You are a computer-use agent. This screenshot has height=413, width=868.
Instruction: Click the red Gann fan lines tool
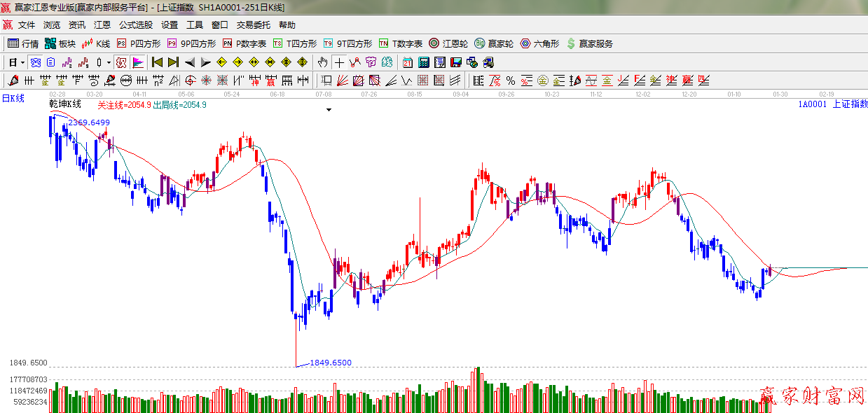click(x=343, y=80)
